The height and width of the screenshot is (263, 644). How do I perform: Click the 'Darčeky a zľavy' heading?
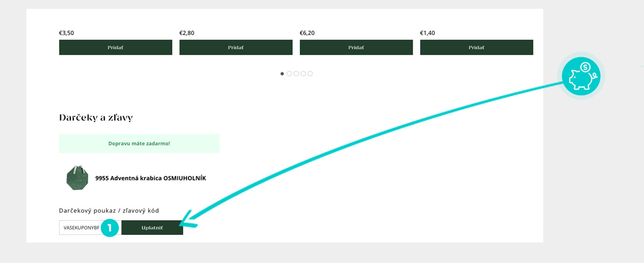click(96, 117)
